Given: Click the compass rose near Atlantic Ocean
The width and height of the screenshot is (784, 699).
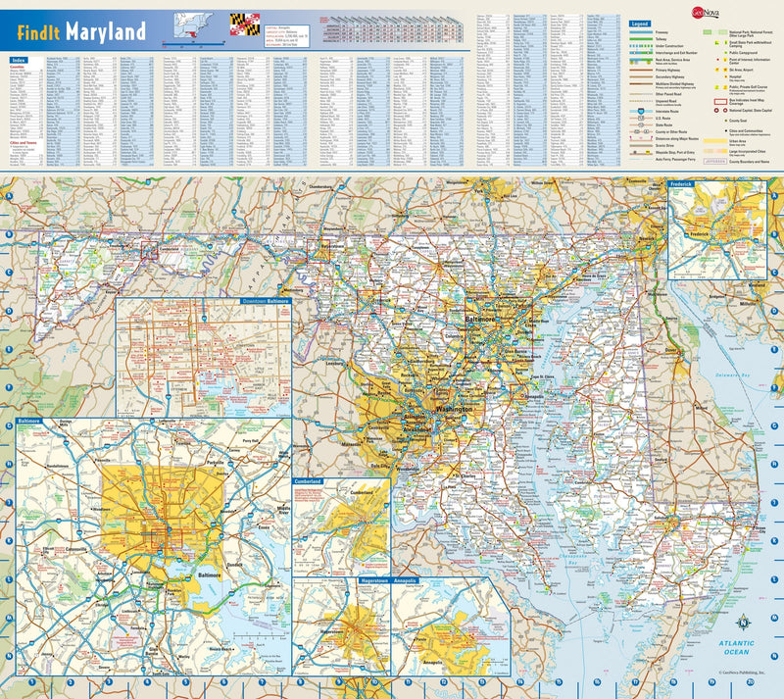Looking at the screenshot, I should tap(743, 624).
